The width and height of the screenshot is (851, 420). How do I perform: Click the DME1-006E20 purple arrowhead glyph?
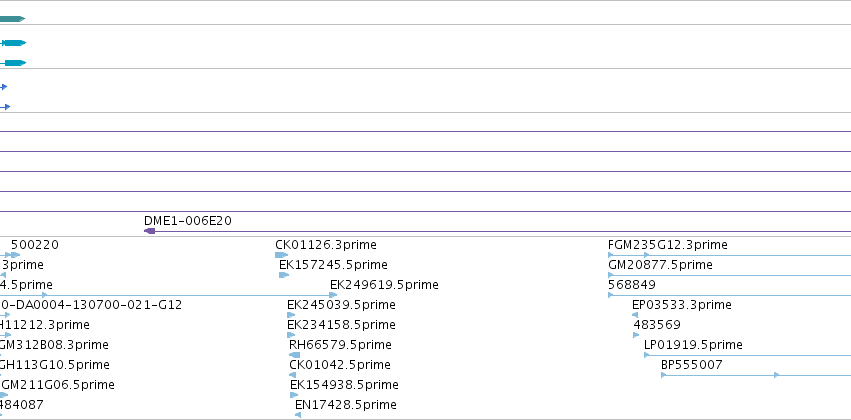click(x=149, y=231)
